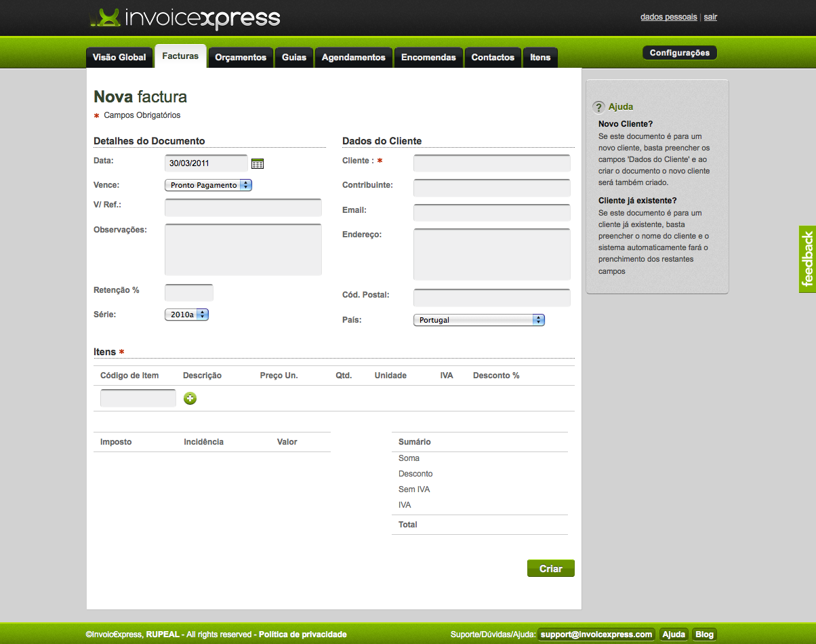Image resolution: width=816 pixels, height=644 pixels.
Task: Open the calendar date picker icon
Action: [x=258, y=163]
